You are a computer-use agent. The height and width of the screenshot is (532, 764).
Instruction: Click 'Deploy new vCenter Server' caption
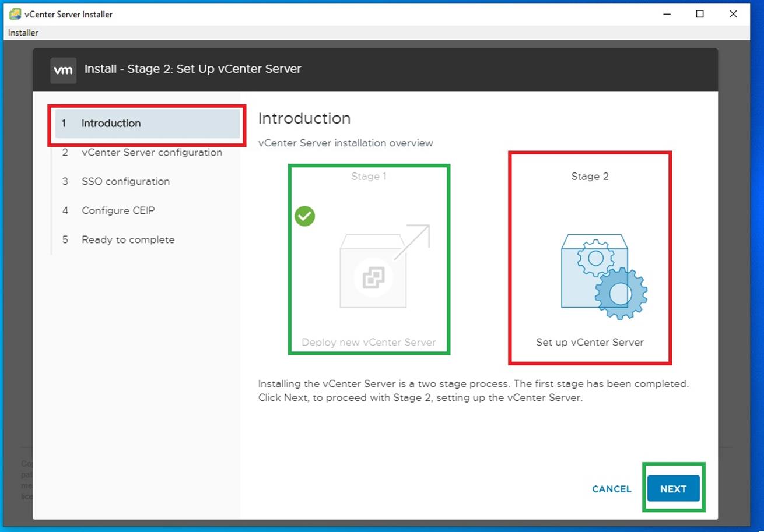point(369,342)
